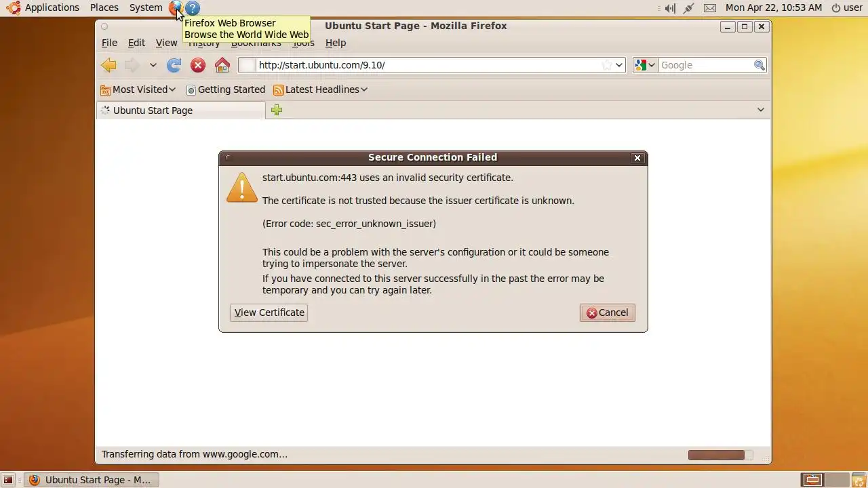This screenshot has height=488, width=868.
Task: Open the Google search engine selector
Action: 645,65
